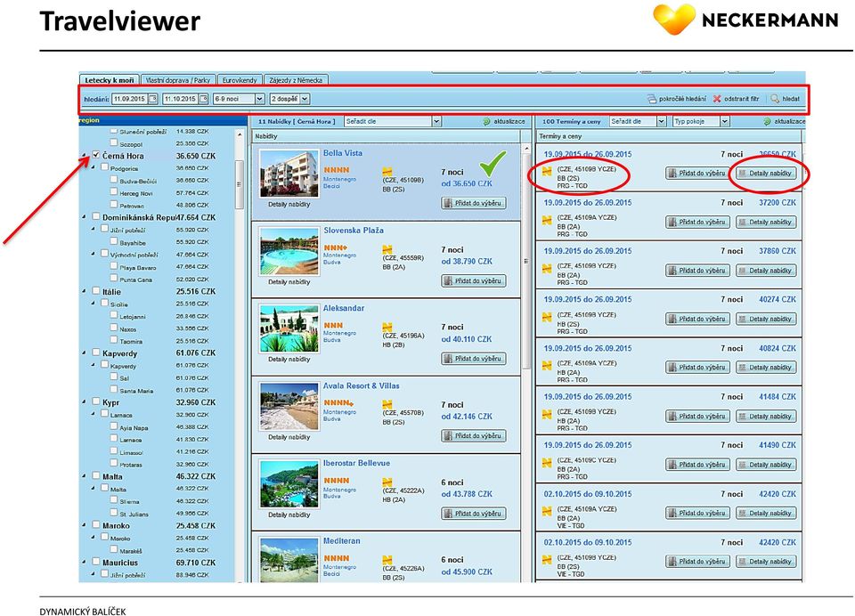The image size is (855, 616).
Task: Click the Nabídky list scroll-up arrow
Action: click(526, 149)
